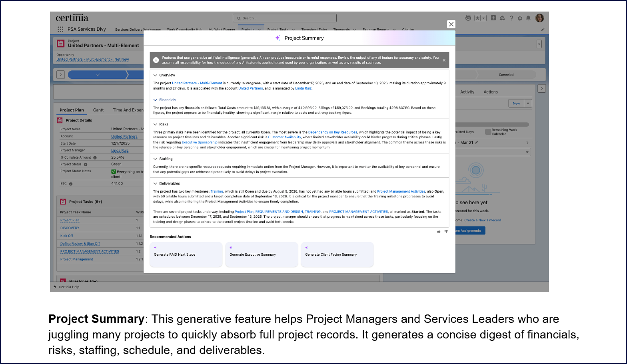Collapse the Risks section

pos(155,124)
